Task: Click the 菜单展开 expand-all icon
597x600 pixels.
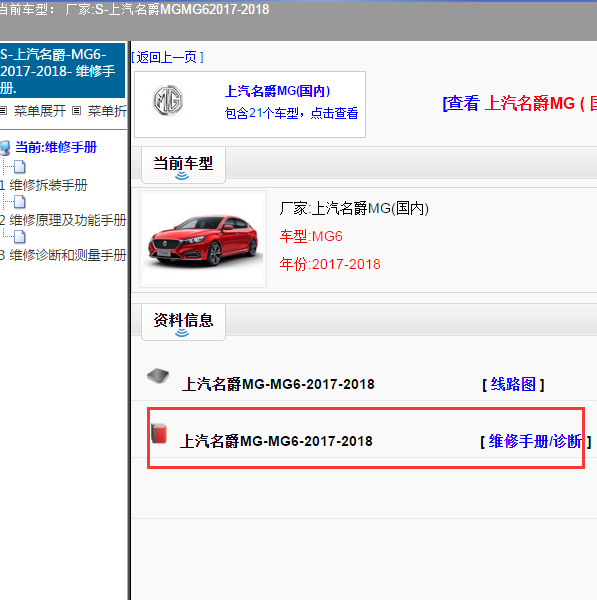Action: click(x=3, y=111)
